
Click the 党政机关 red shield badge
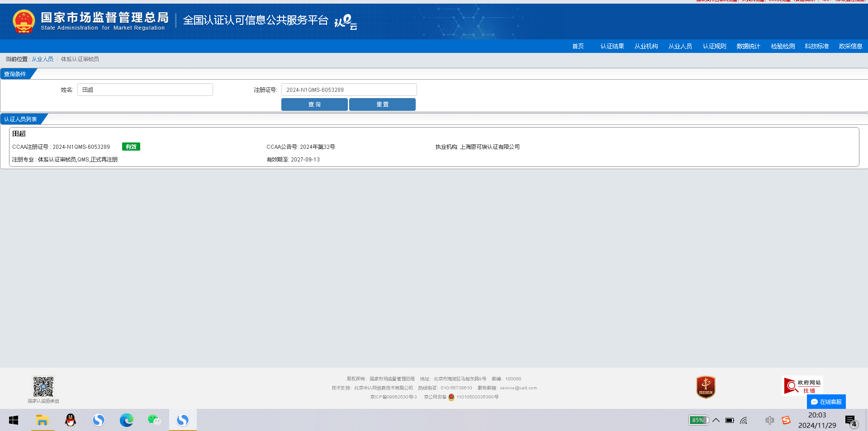pos(706,387)
